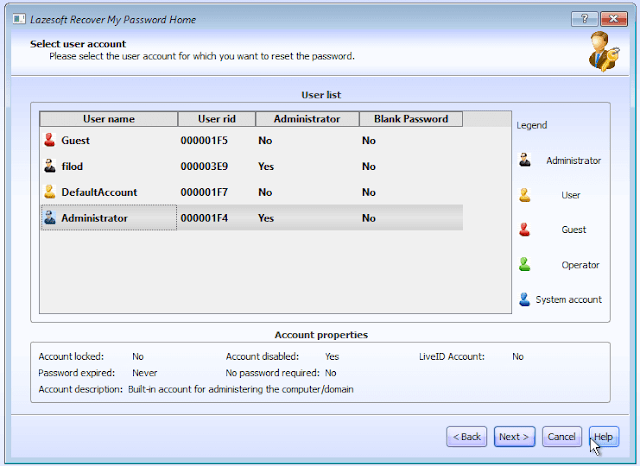Viewport: 640px width, 466px height.
Task: Click the Password expired Never value
Action: tap(144, 373)
